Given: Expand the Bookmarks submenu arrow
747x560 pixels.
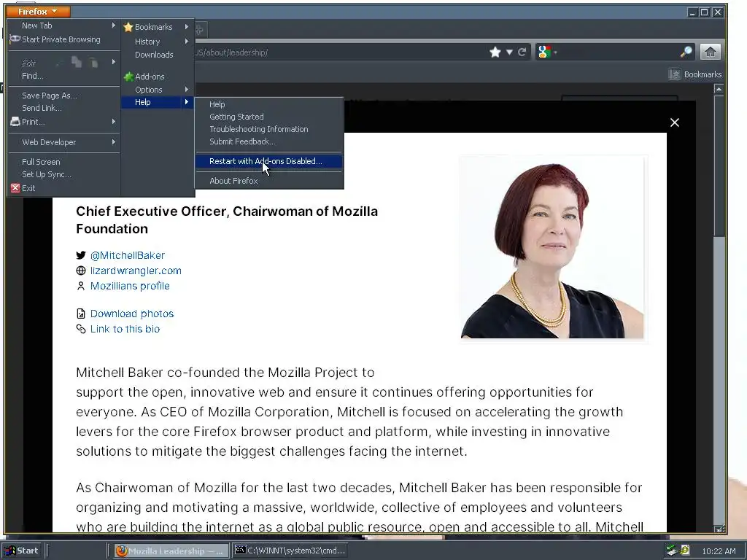Looking at the screenshot, I should [x=187, y=27].
